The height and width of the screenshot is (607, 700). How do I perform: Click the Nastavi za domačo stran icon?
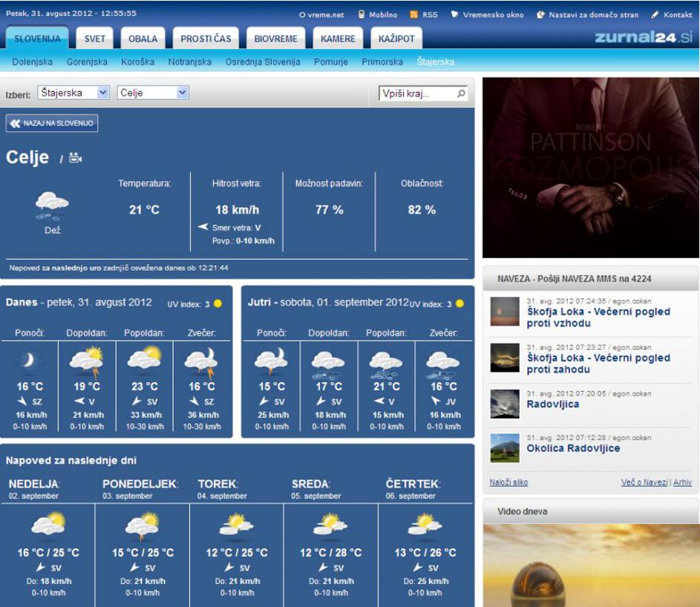[x=540, y=14]
